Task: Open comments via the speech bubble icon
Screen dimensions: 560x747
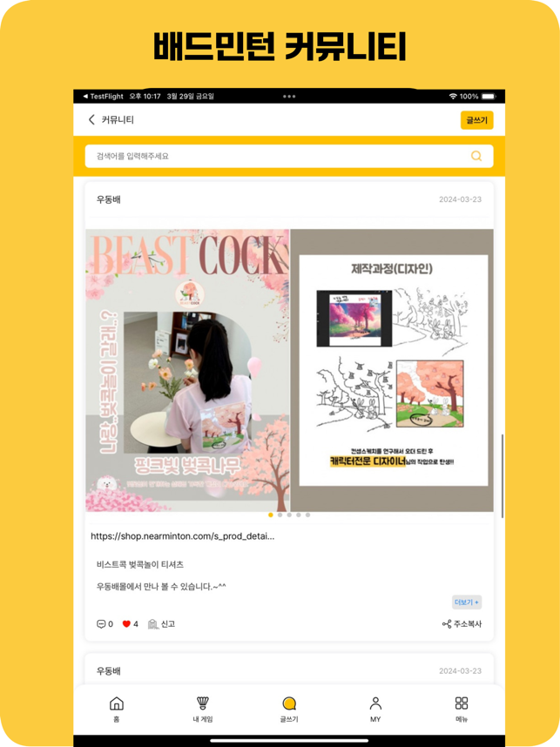Action: pos(101,624)
